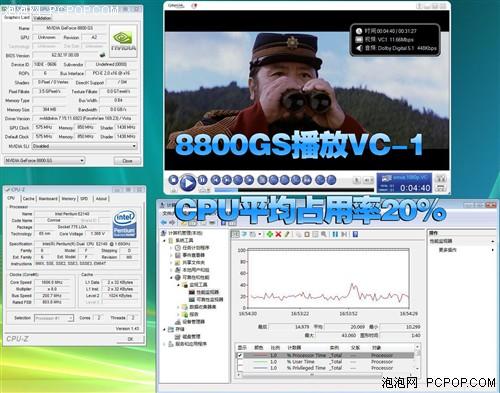Toggle the % Processor Time display checkbox

coord(240,355)
